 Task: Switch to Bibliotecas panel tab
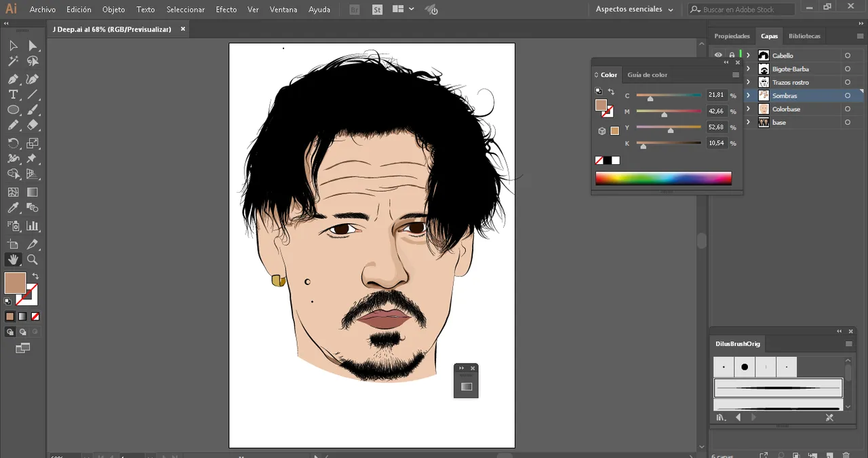[x=804, y=36]
